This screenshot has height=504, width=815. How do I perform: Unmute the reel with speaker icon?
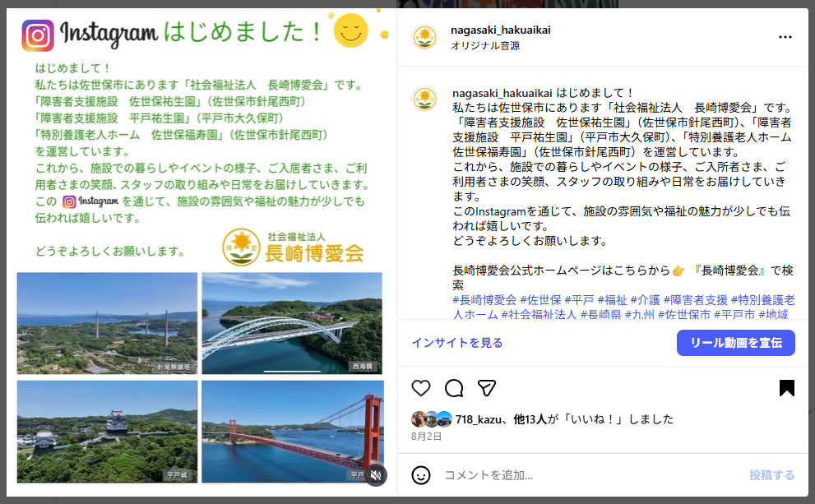(x=376, y=475)
